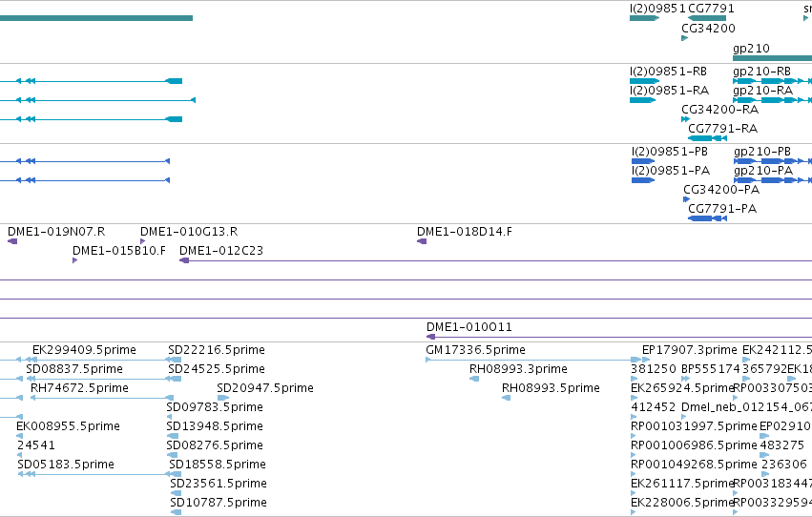
Task: Click the RP001006986.5prime label
Action: click(x=694, y=445)
